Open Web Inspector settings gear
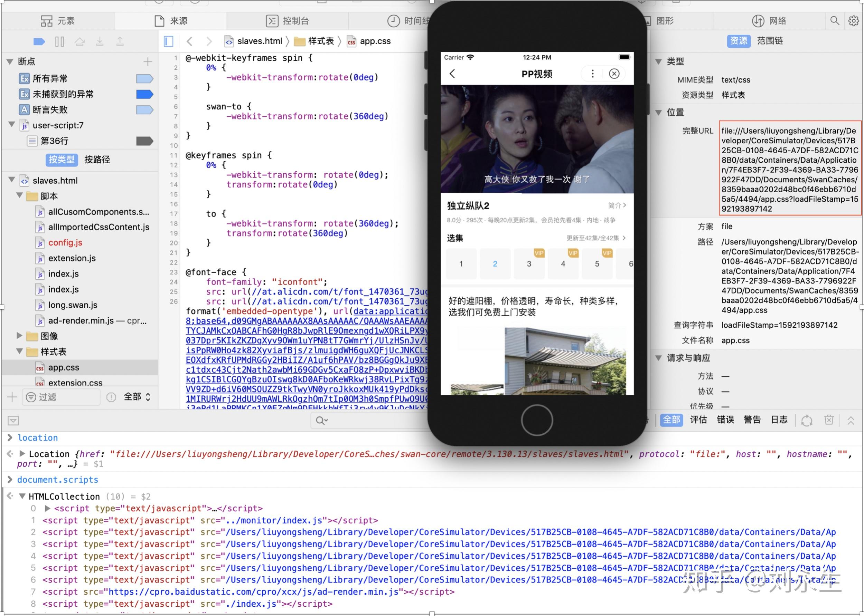 (x=854, y=21)
